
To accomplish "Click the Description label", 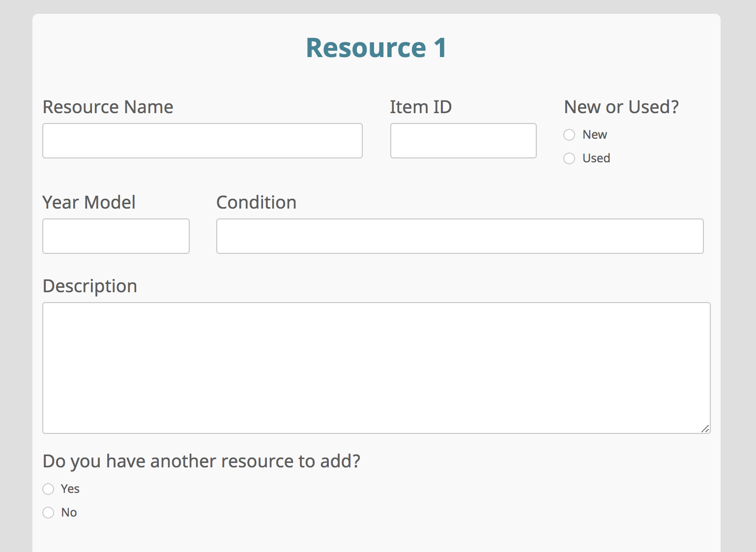I will pyautogui.click(x=90, y=286).
